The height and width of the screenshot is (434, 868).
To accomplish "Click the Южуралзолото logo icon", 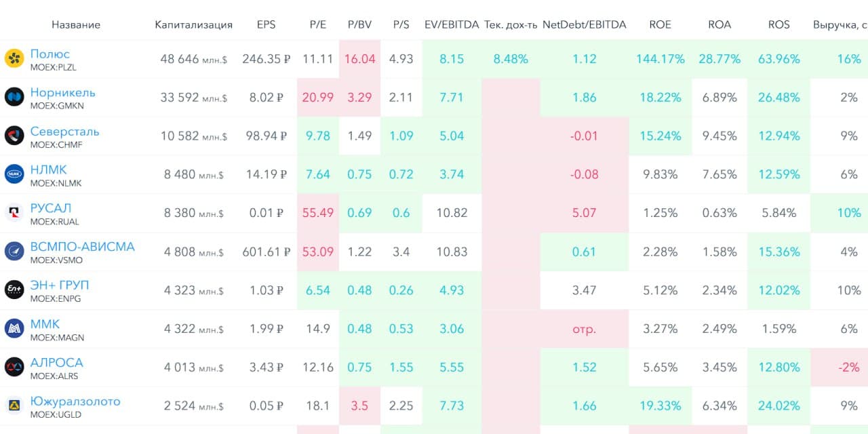I will [14, 406].
